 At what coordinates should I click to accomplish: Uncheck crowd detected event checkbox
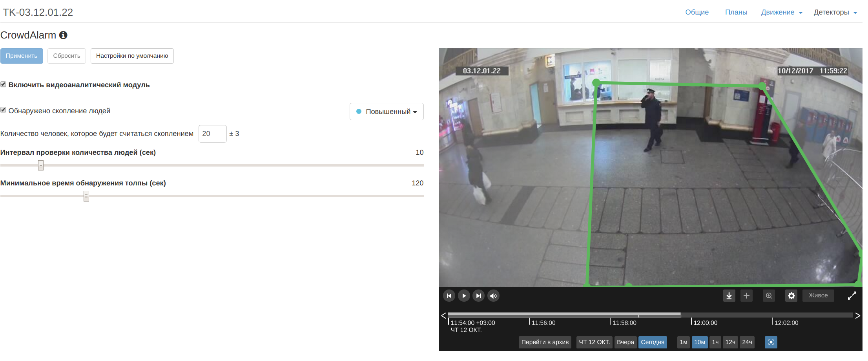tap(3, 110)
